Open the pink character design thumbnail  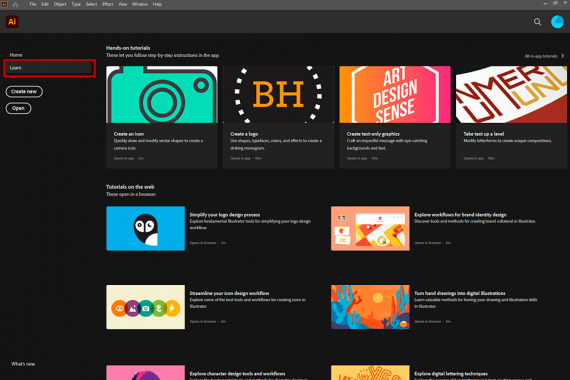click(x=145, y=373)
